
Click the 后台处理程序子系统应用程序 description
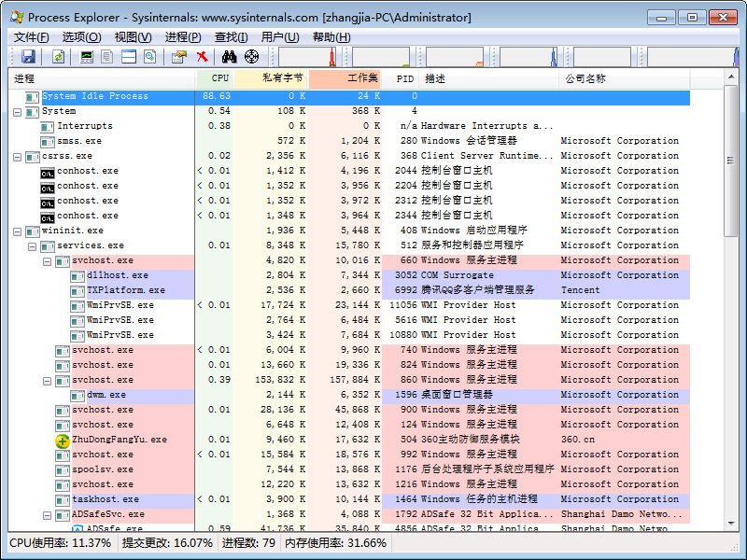tap(487, 469)
